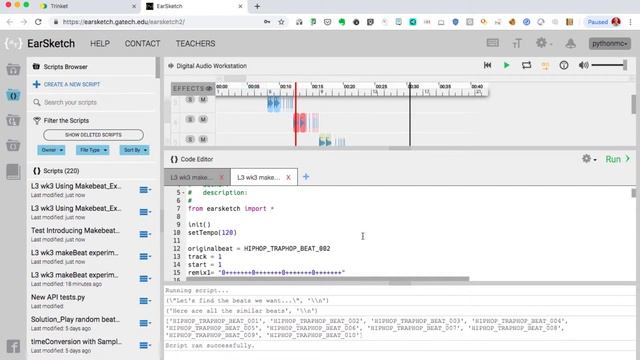
Task: Open menu for timeConversion with Sampl script
Action: [145, 345]
